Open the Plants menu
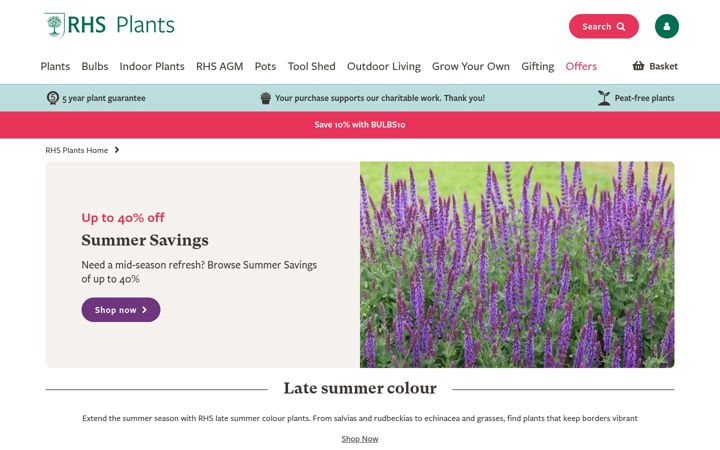 55,66
